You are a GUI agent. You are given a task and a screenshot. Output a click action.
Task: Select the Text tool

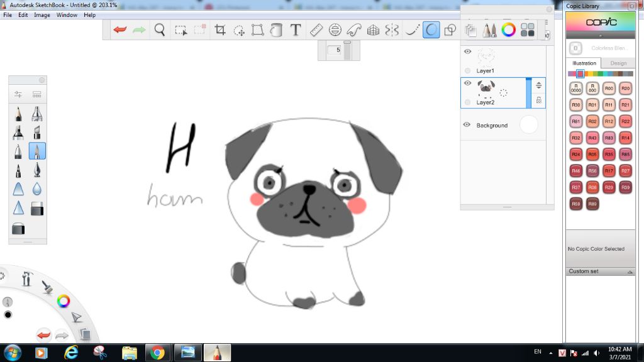tap(296, 30)
